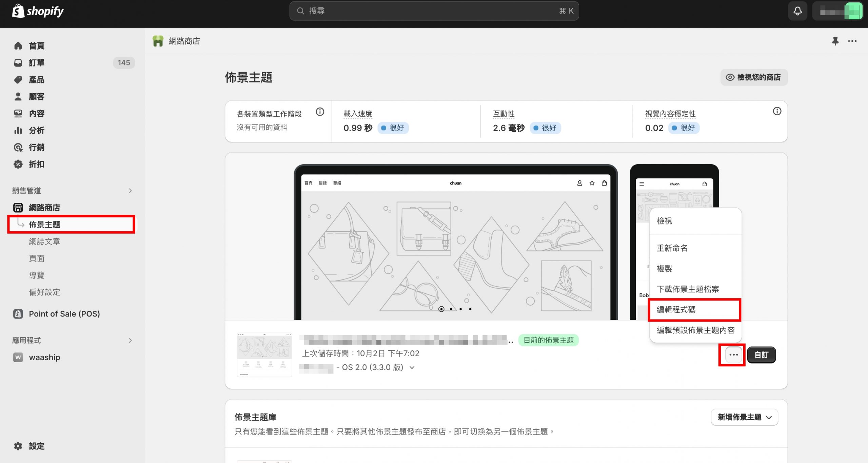Image resolution: width=868 pixels, height=463 pixels.
Task: Click info icon beside 各裝置類型工作階段
Action: [x=320, y=112]
